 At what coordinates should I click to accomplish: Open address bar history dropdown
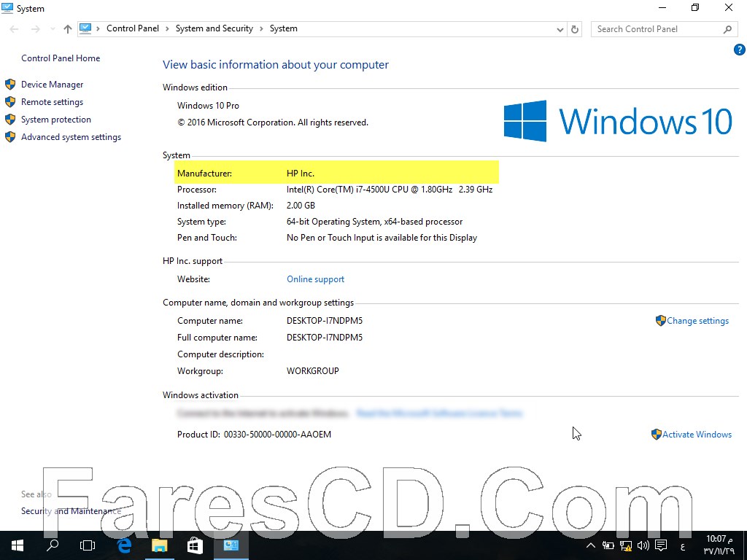[x=560, y=29]
